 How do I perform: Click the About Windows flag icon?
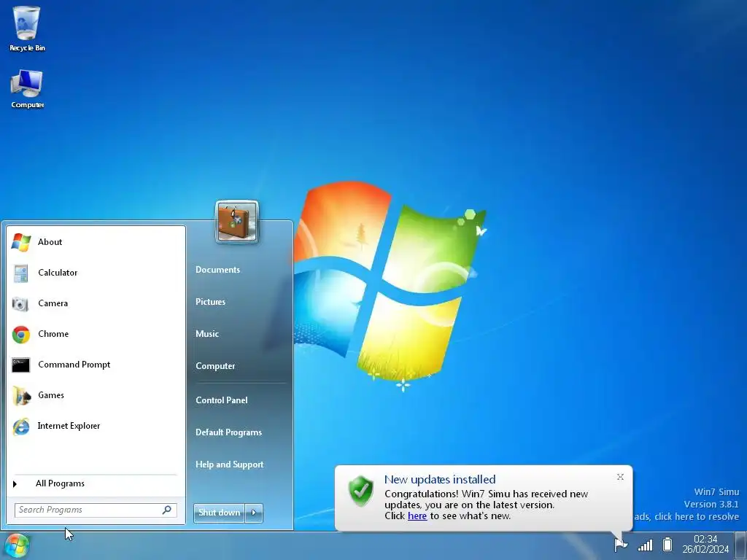pos(21,242)
